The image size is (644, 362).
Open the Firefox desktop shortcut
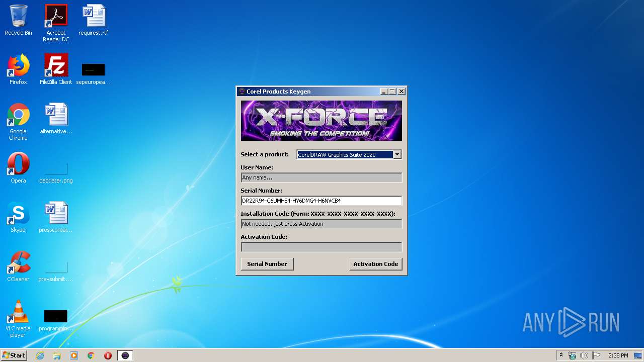pyautogui.click(x=18, y=69)
